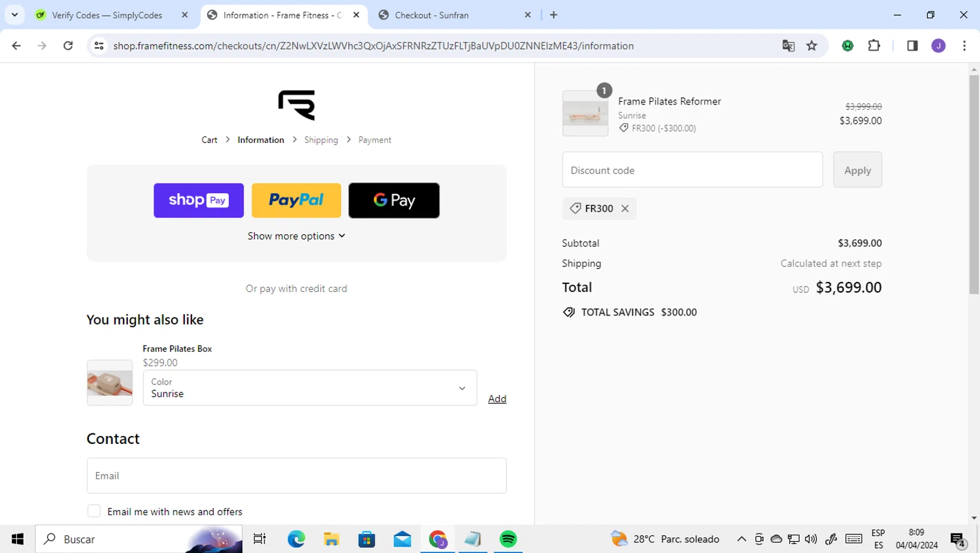
Task: Close the Verify Codes tab
Action: 185,15
